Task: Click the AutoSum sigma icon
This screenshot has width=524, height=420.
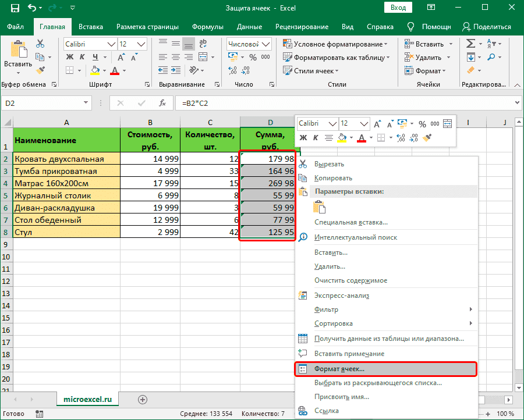Action: click(x=470, y=44)
